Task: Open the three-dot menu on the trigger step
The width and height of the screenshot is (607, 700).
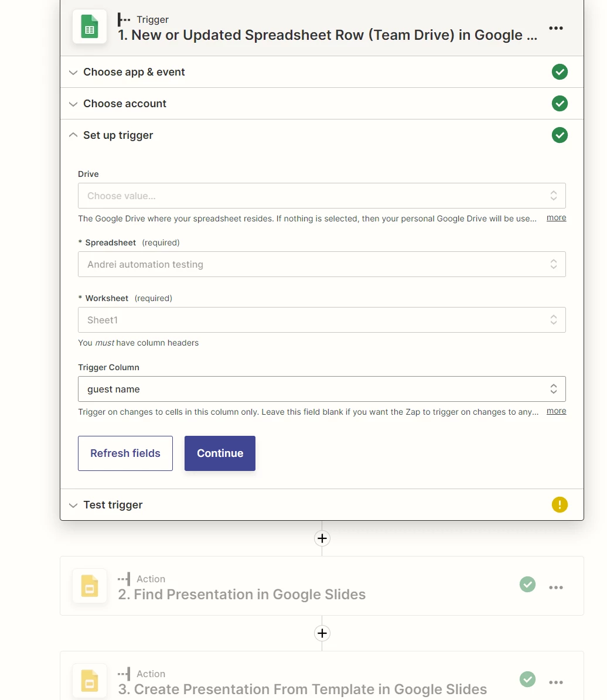Action: [555, 27]
